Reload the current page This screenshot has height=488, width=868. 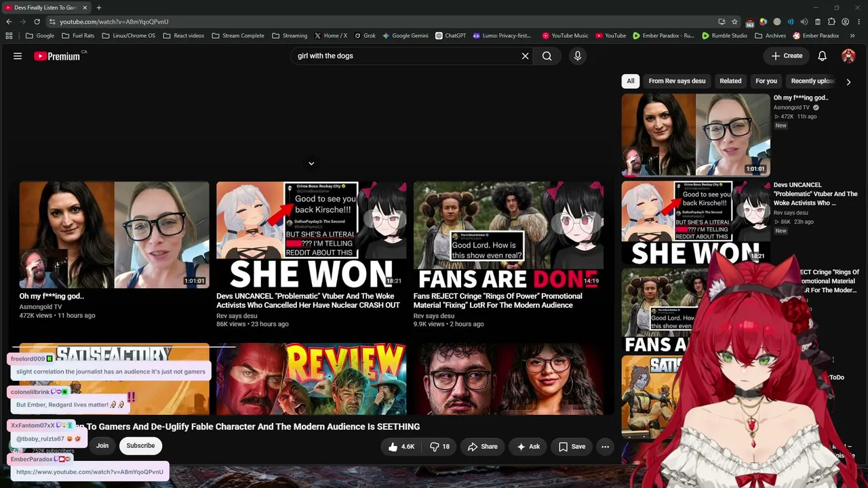pyautogui.click(x=37, y=22)
